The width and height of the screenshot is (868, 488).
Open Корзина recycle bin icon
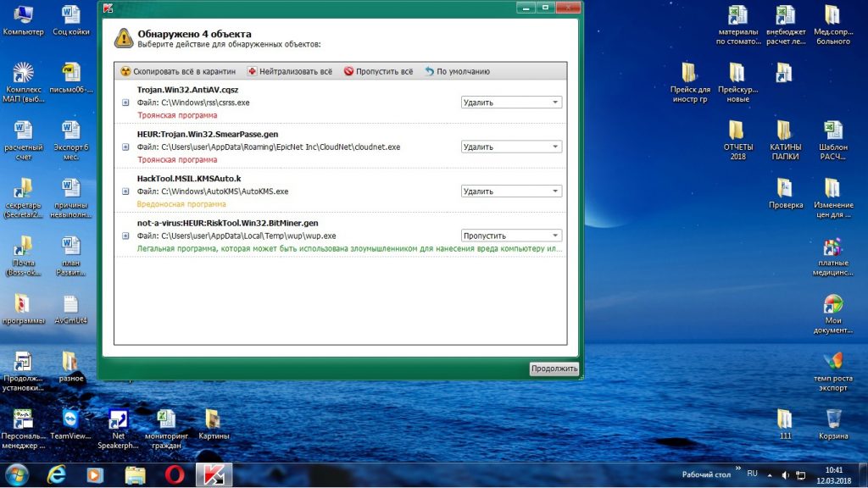pos(833,419)
